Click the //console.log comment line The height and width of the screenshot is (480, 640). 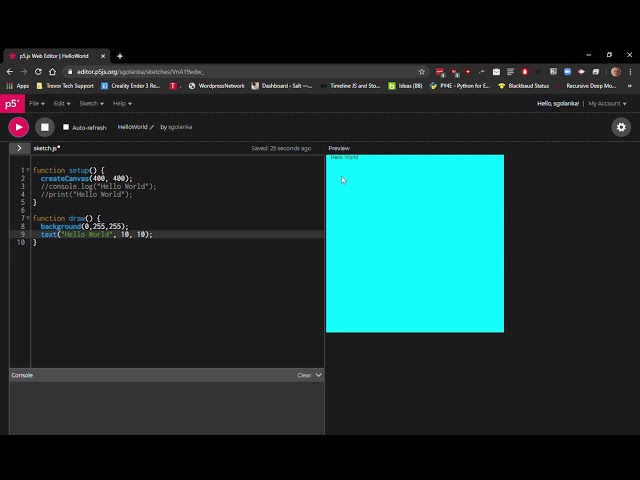click(98, 187)
